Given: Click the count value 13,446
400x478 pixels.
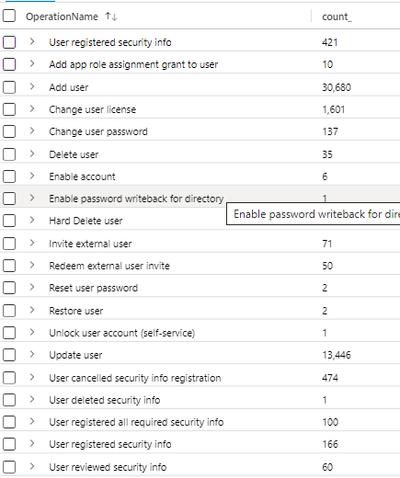Looking at the screenshot, I should click(x=336, y=355).
